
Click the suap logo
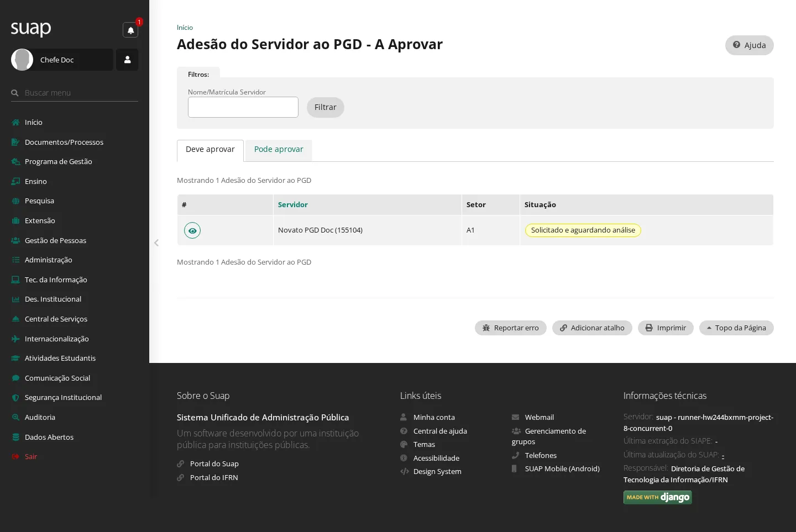tap(31, 28)
